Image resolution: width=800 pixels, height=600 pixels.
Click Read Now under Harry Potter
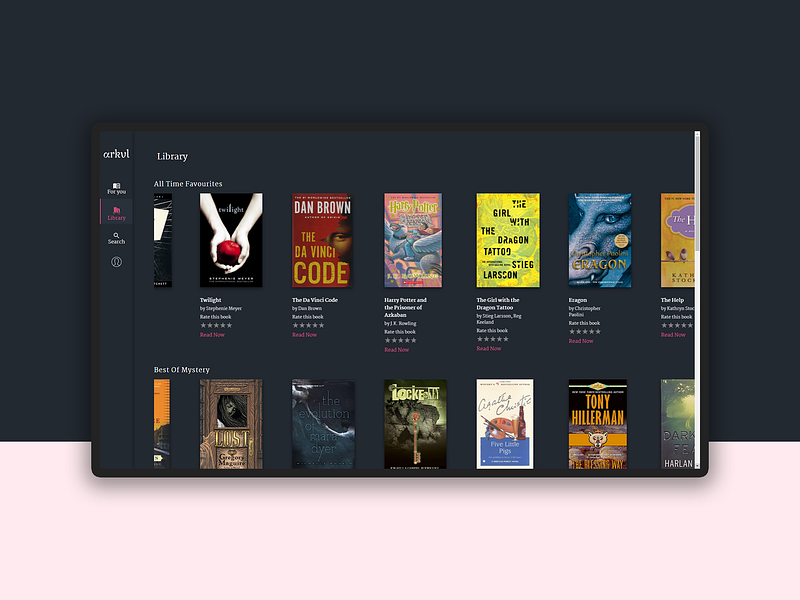397,349
